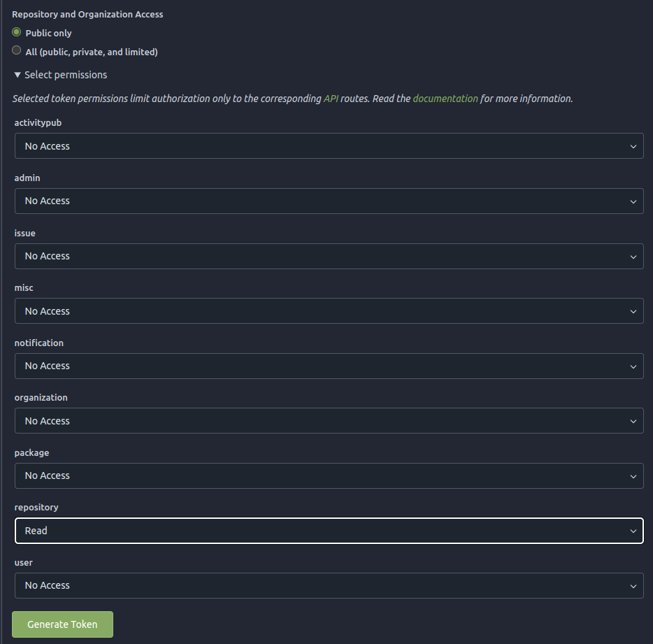Open the organization permission dropdown
This screenshot has width=653, height=644.
click(329, 420)
